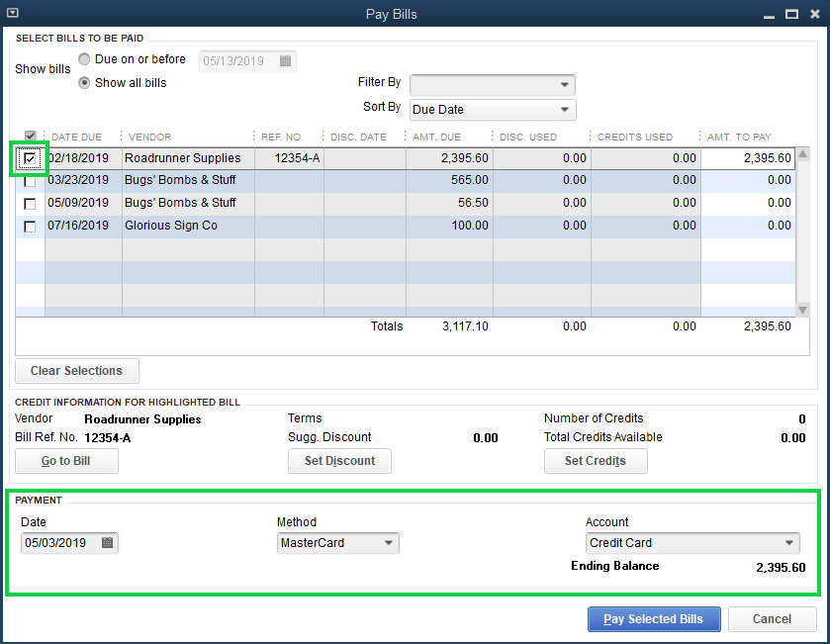Click the Go to Bill button
Viewport: 830px width, 644px height.
[x=66, y=461]
